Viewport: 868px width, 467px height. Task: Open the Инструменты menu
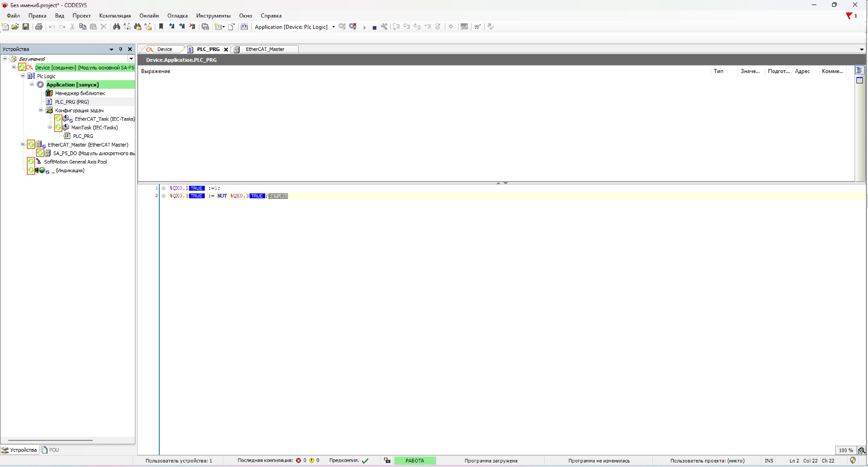click(x=213, y=16)
